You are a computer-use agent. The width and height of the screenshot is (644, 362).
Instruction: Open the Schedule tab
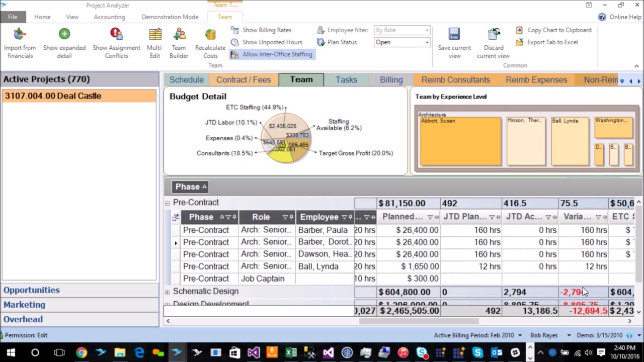tap(186, 80)
